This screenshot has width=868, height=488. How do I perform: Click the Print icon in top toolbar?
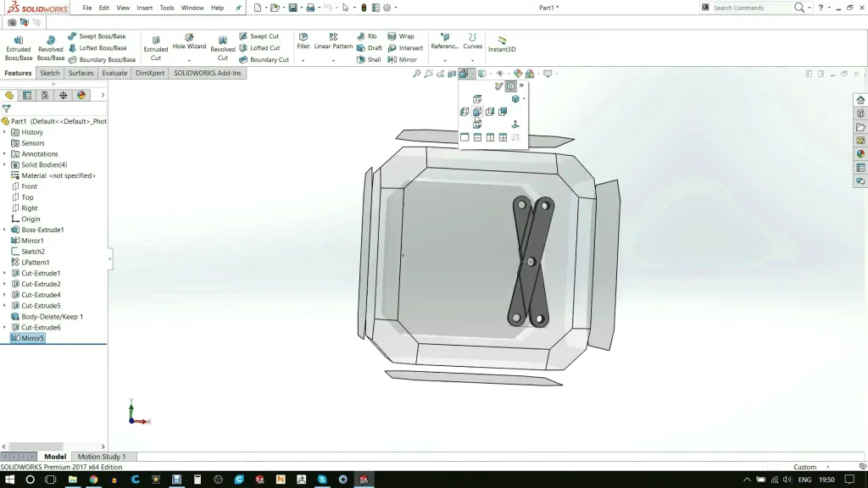(x=310, y=8)
